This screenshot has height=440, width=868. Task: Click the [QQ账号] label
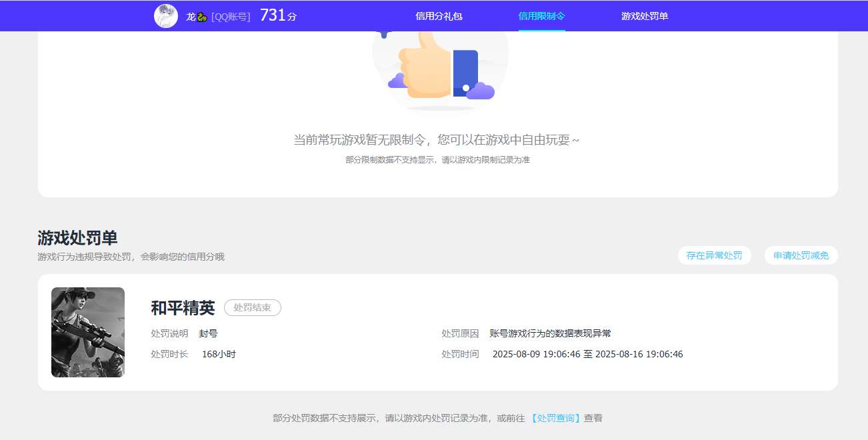click(231, 17)
